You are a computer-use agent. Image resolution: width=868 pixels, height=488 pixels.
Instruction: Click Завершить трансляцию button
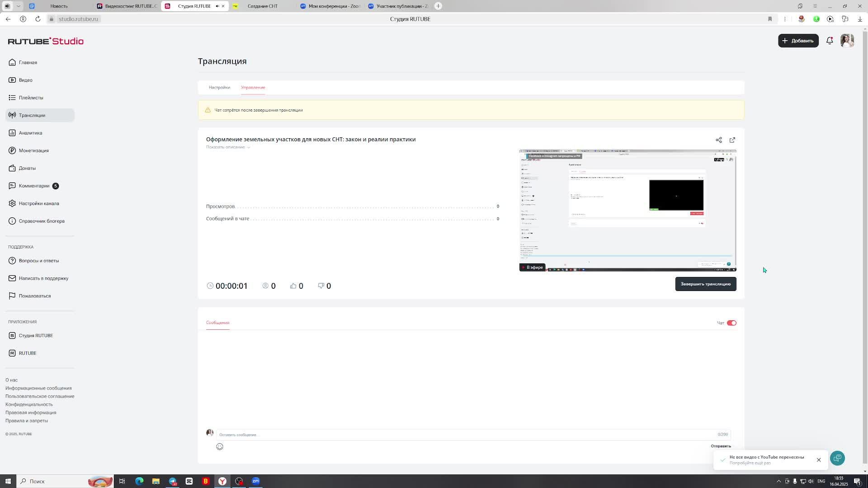[705, 284]
